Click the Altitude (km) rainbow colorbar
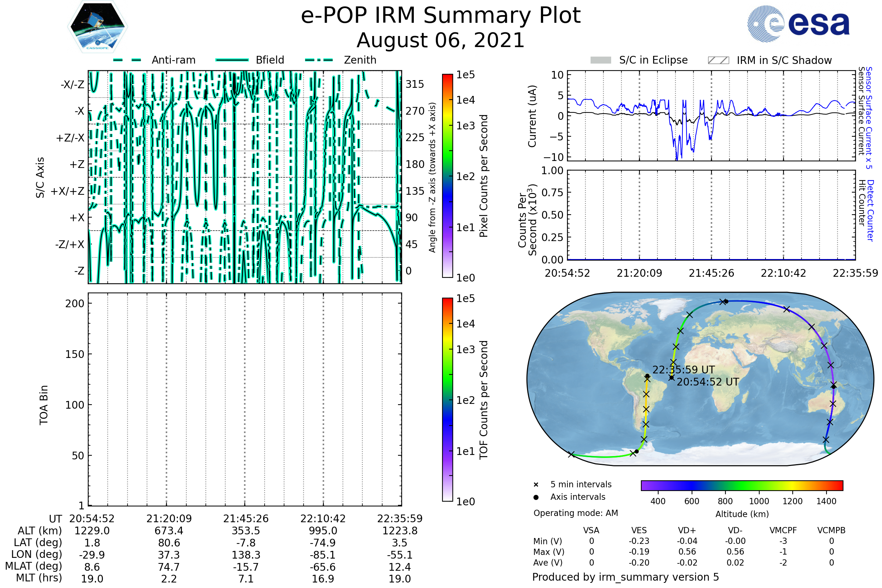The width and height of the screenshot is (882, 588). pos(742,485)
